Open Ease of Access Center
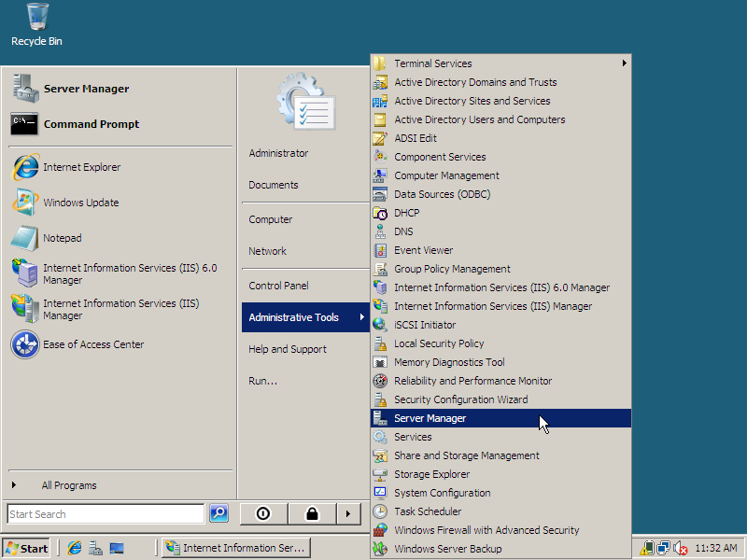747x560 pixels. pyautogui.click(x=120, y=344)
